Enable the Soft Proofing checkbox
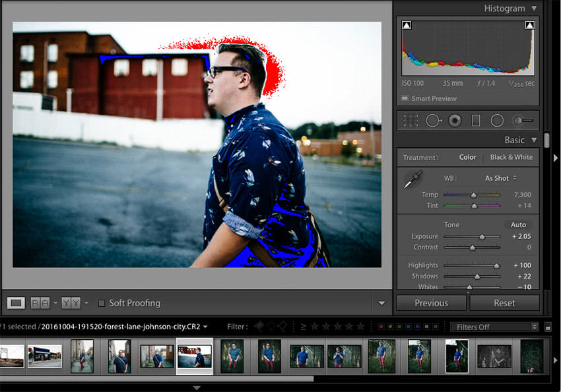Screen dimensions: 561x392 pyautogui.click(x=102, y=304)
